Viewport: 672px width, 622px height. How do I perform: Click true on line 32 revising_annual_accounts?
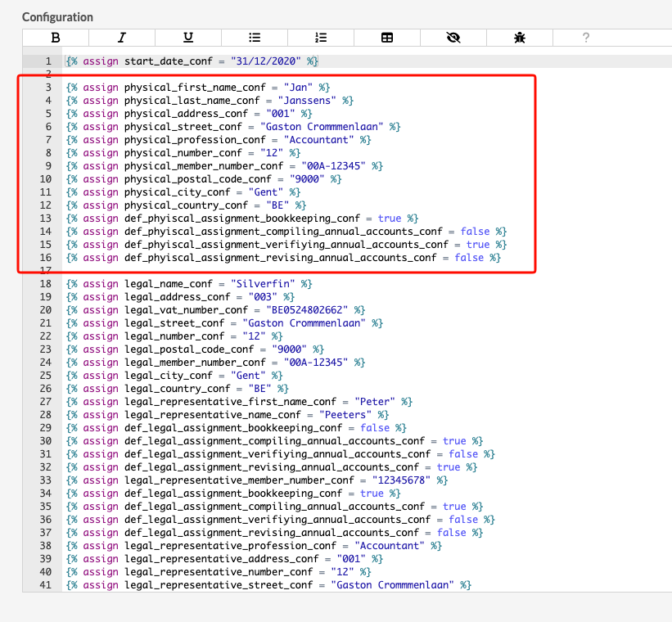449,466
